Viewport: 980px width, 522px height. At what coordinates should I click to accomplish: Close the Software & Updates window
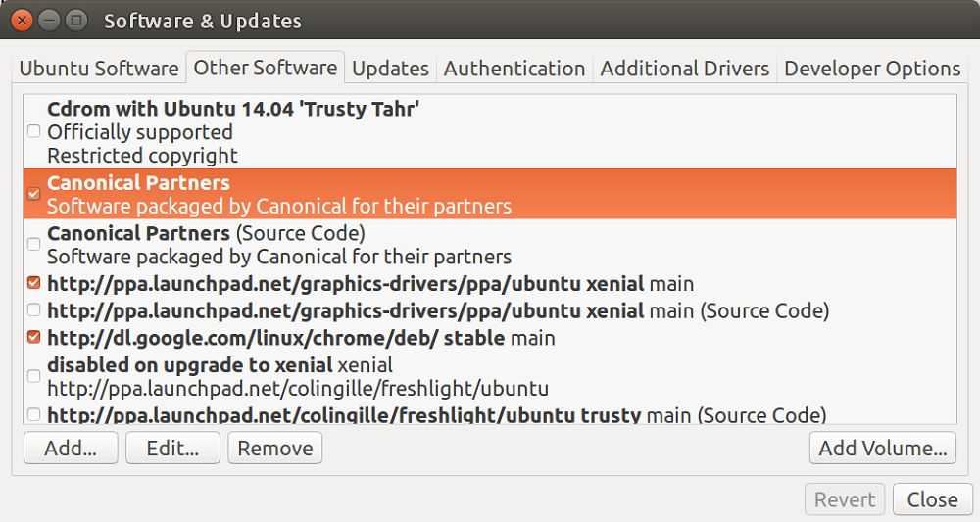click(x=22, y=20)
